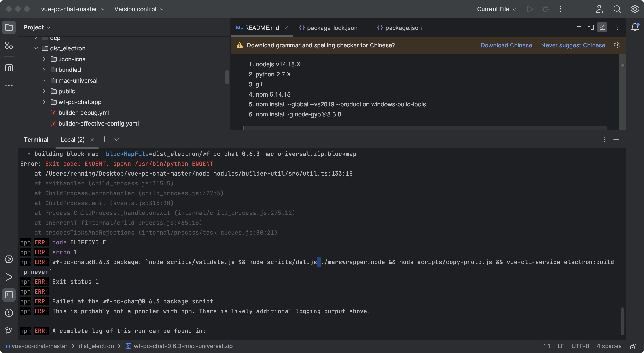644x353 pixels.
Task: Click Never suggest Chinese
Action: tap(573, 45)
